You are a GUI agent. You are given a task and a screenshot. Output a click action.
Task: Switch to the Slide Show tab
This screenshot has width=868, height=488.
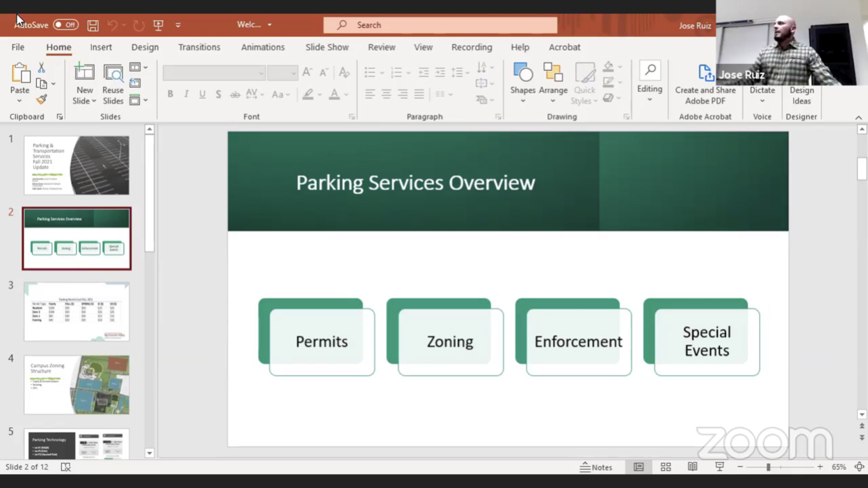tap(327, 47)
